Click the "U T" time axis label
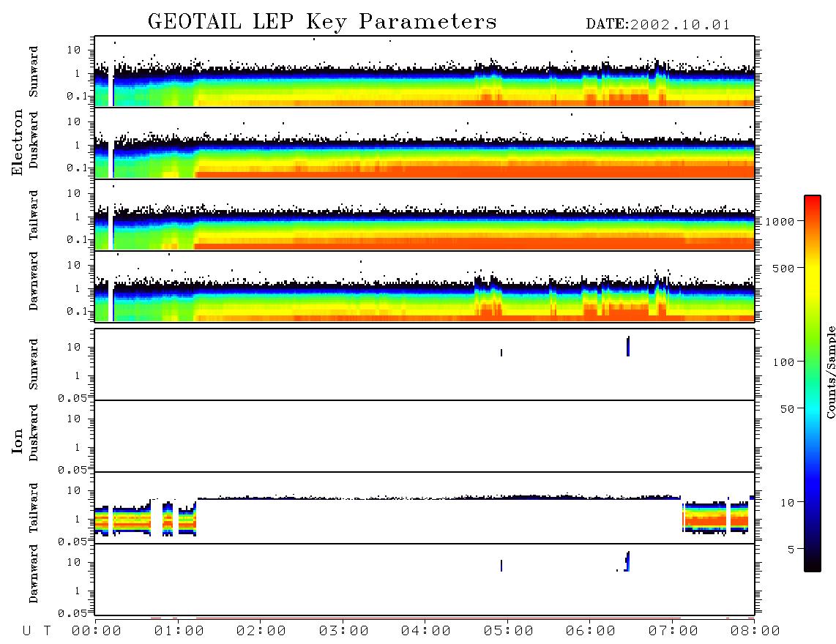 pyautogui.click(x=37, y=632)
